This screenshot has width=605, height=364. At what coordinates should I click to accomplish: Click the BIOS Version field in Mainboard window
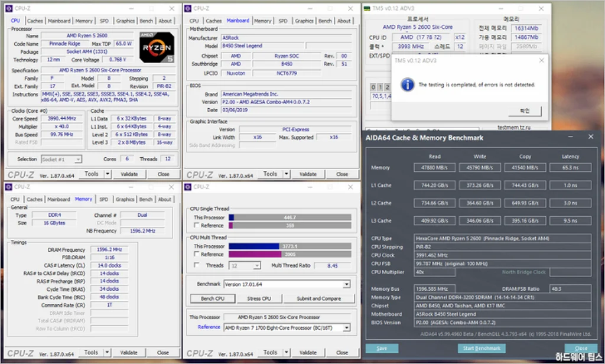click(x=287, y=102)
